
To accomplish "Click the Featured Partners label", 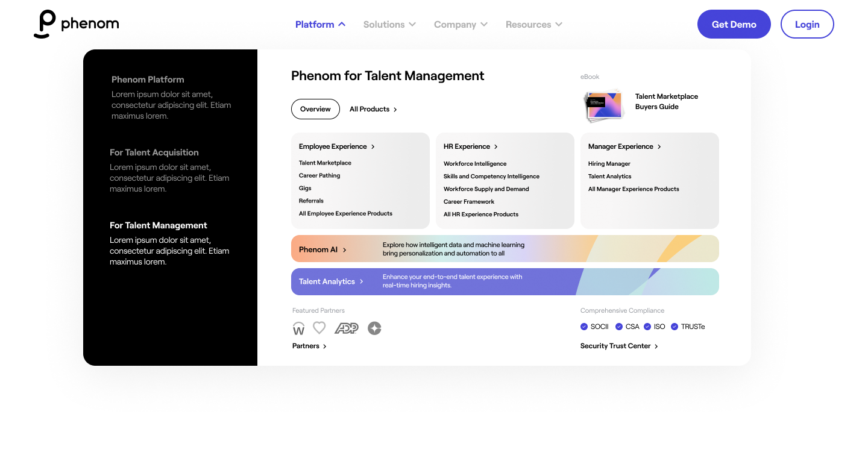I will pos(318,310).
